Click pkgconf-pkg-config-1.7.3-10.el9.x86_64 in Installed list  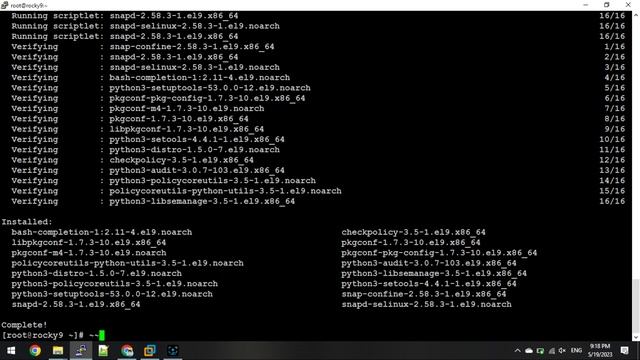[x=439, y=253]
